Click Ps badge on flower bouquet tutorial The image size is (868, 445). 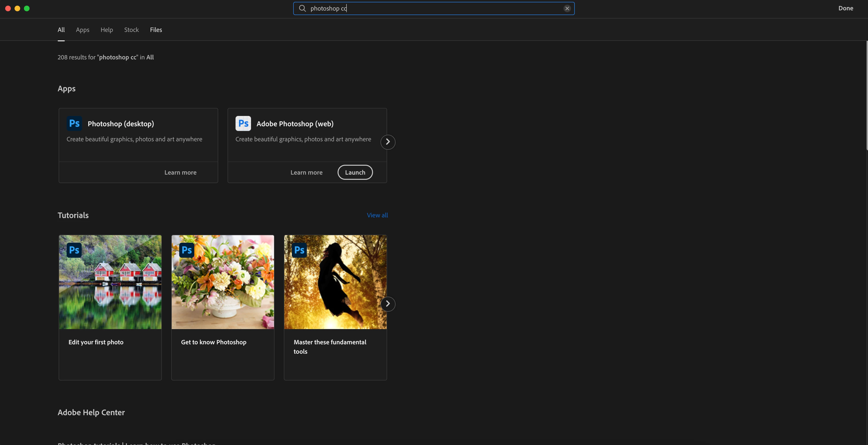pyautogui.click(x=187, y=250)
